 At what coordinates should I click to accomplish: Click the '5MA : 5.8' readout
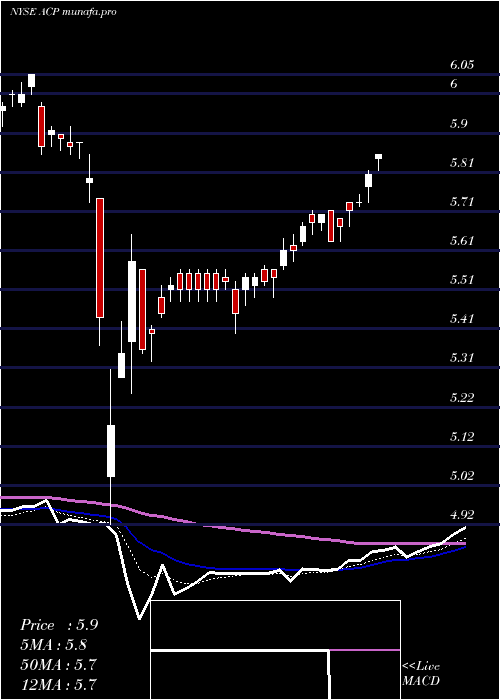(x=54, y=645)
